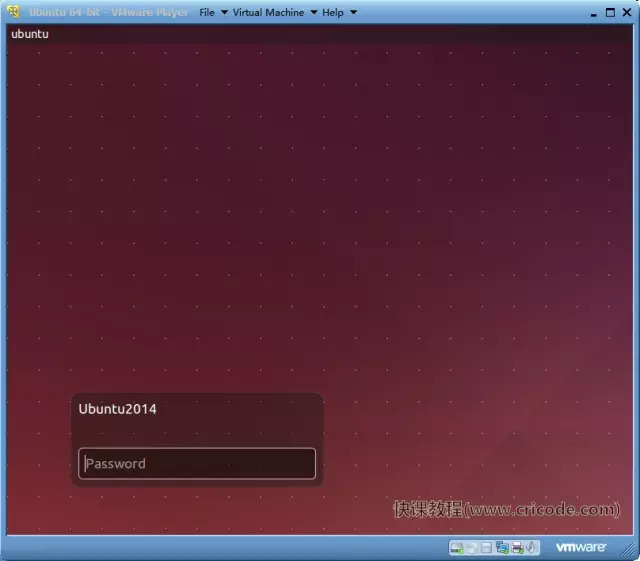Click the vmware logo in status bar

[x=580, y=547]
